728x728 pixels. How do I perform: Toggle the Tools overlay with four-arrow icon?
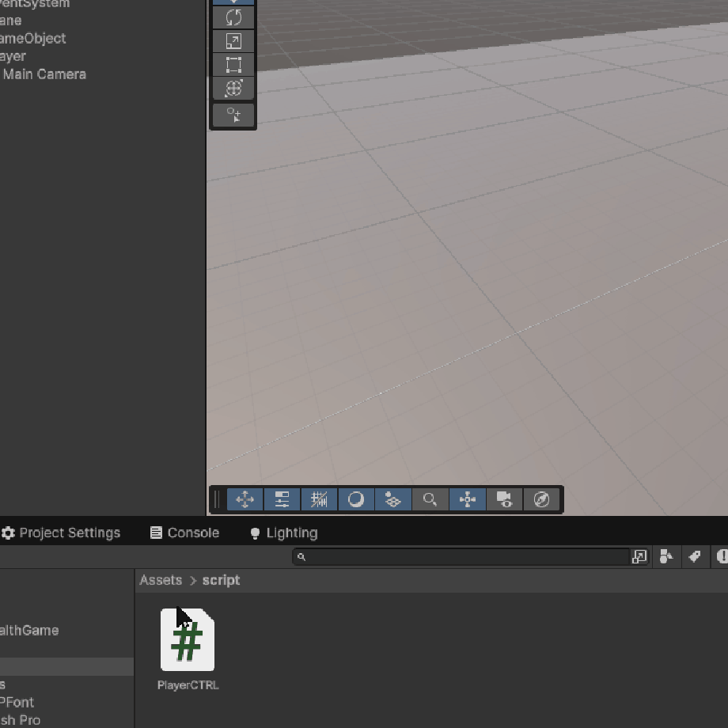[x=245, y=499]
